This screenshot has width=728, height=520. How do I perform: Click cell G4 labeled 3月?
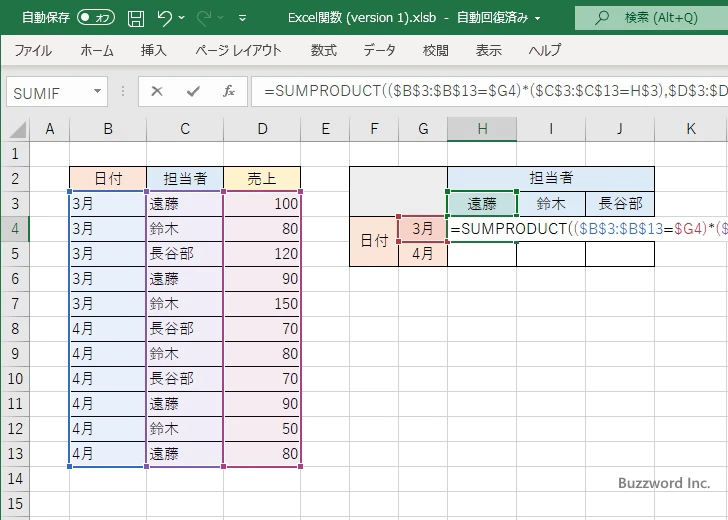pos(422,228)
